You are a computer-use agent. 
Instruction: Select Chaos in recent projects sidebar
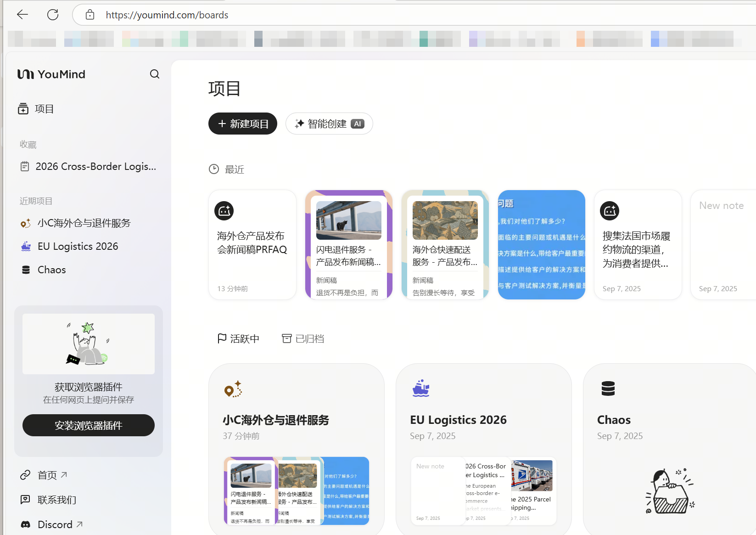point(51,270)
